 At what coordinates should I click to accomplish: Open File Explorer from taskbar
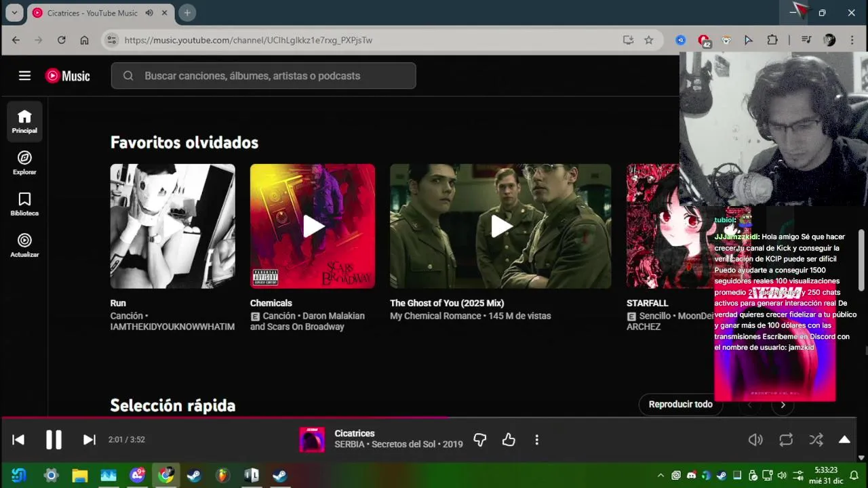(x=80, y=476)
